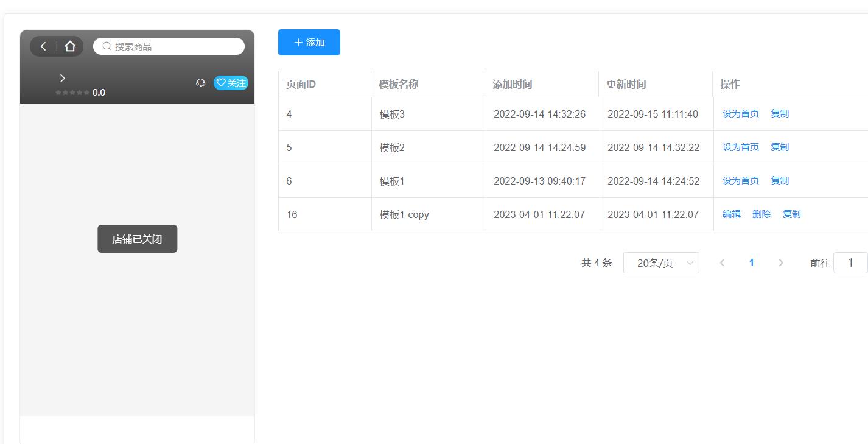Open the 20条/页 page size dropdown
The width and height of the screenshot is (868, 444).
tap(661, 263)
